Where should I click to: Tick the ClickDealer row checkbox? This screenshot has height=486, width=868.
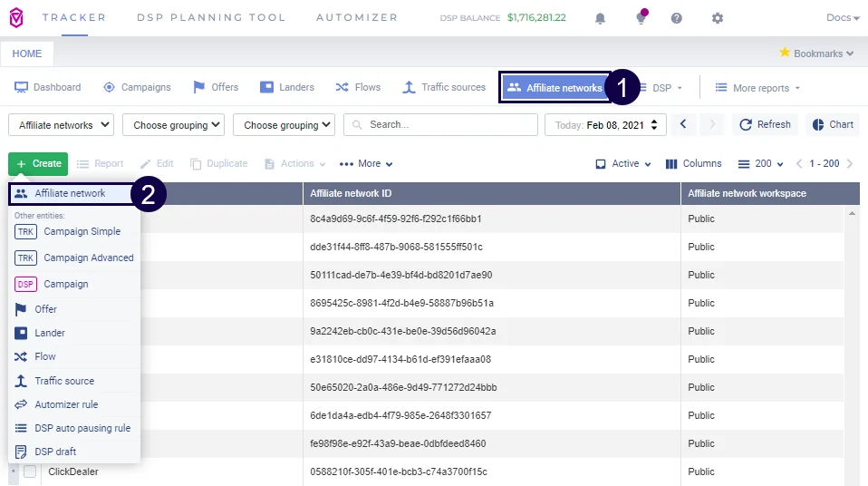(x=30, y=471)
